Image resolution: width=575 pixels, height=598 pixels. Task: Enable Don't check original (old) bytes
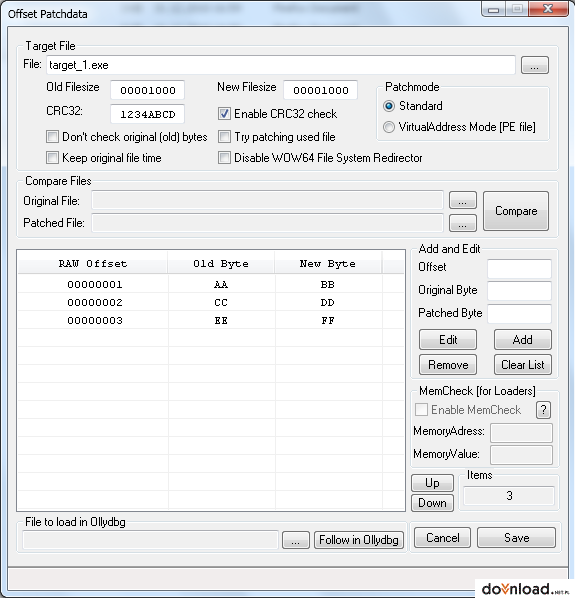click(52, 137)
